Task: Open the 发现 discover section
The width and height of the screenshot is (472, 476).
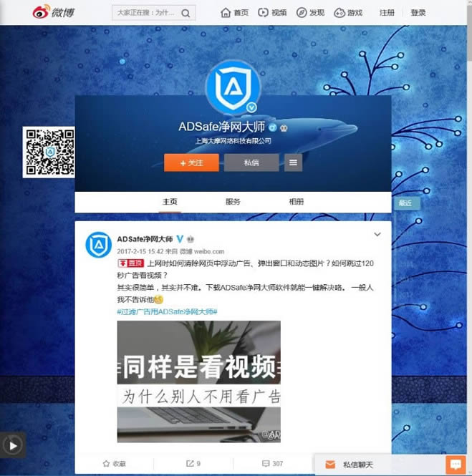Action: [x=310, y=13]
